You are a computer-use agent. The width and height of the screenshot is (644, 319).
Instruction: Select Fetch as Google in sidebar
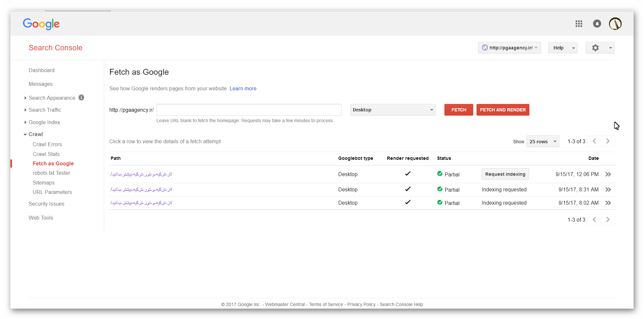click(x=53, y=164)
